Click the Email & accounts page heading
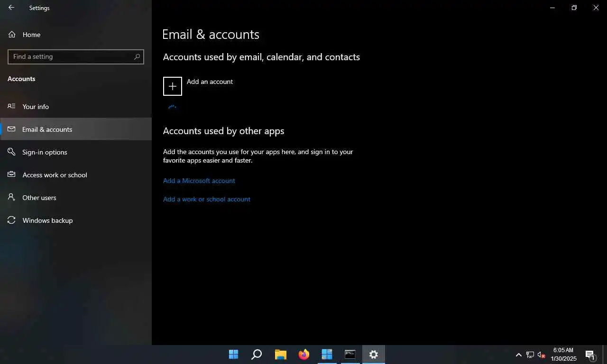The height and width of the screenshot is (364, 607). [211, 35]
